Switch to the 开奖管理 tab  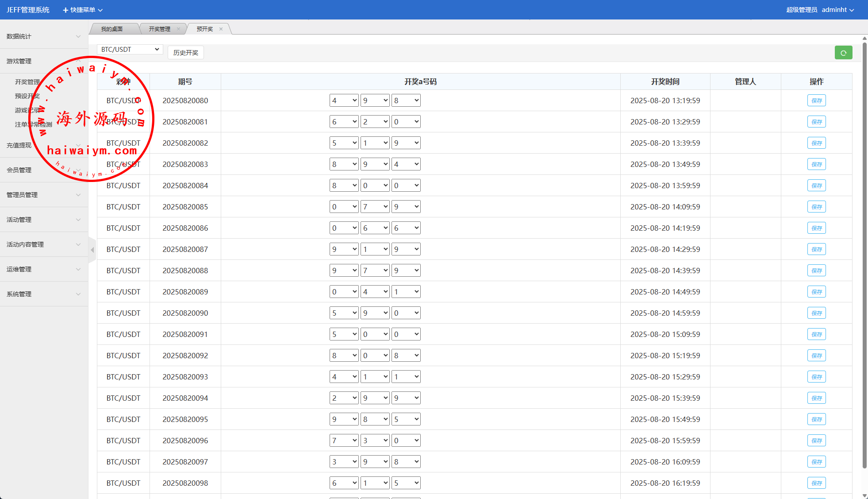159,29
